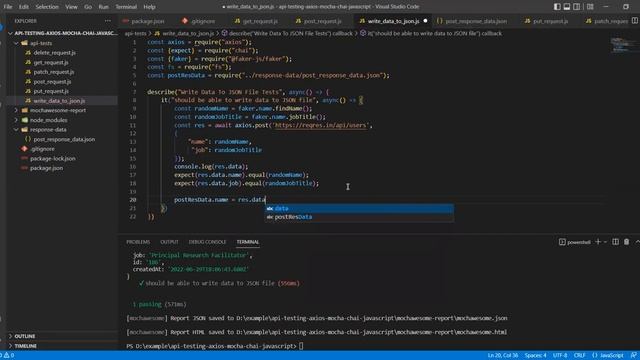640x360 pixels.
Task: Click the JS icon of delete_request.js
Action: [28, 53]
